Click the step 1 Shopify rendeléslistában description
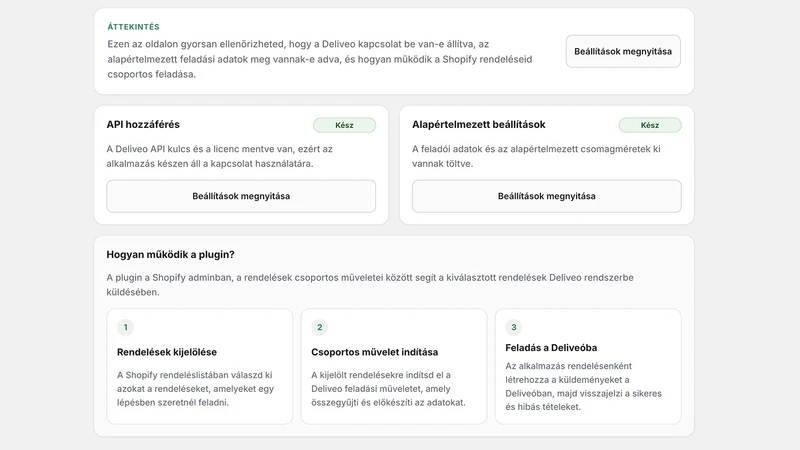Image resolution: width=800 pixels, height=450 pixels. pyautogui.click(x=195, y=389)
